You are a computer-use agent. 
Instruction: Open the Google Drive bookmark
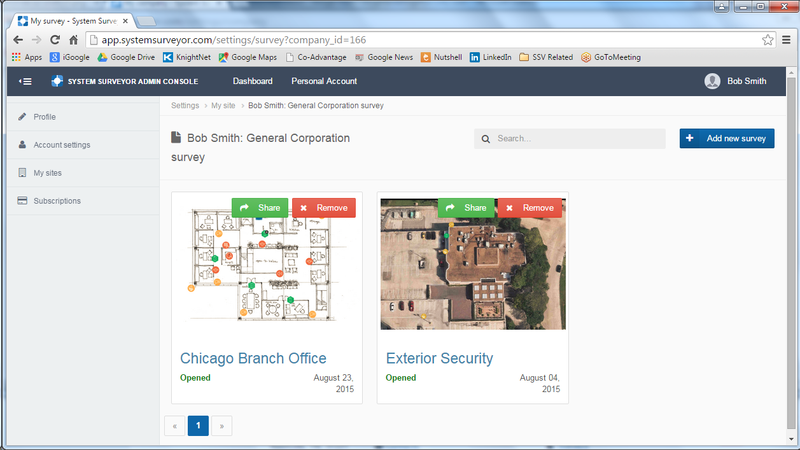coord(126,57)
